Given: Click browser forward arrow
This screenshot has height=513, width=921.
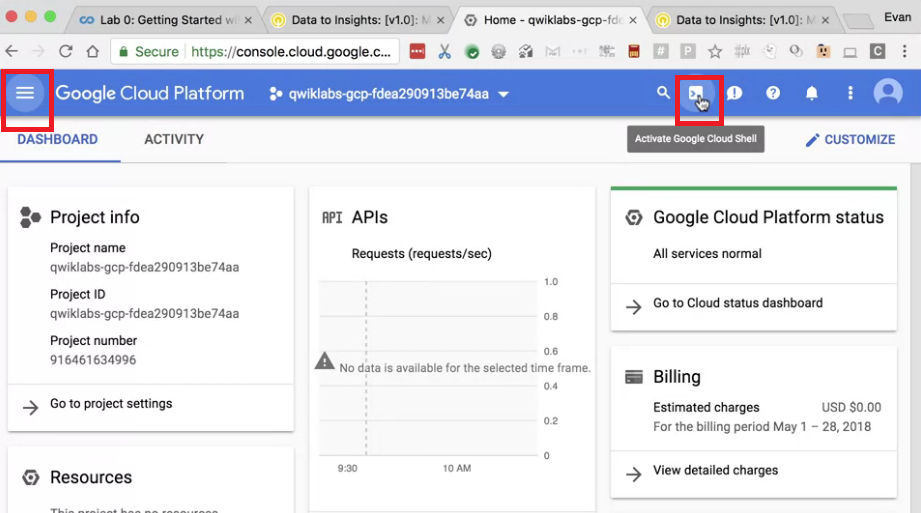Looking at the screenshot, I should tap(38, 52).
